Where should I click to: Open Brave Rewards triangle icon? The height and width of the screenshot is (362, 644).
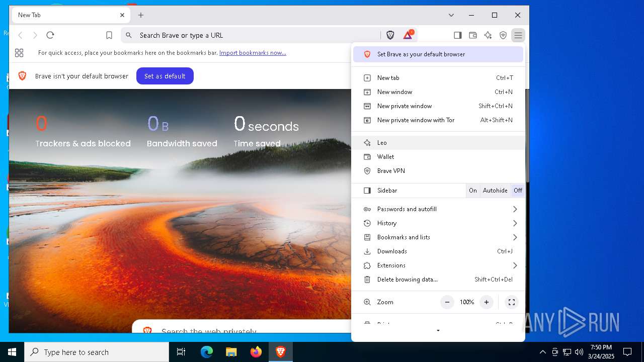click(408, 35)
